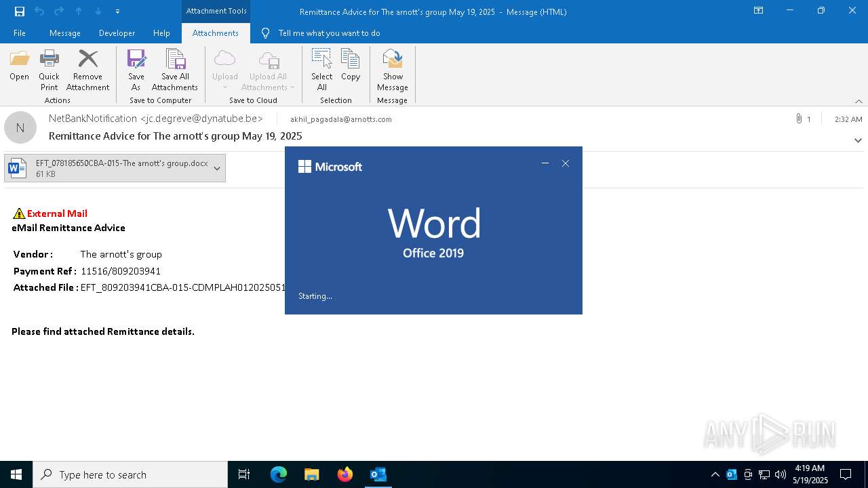Click sender NetBankNotification address
This screenshot has height=488, width=868.
tap(156, 119)
